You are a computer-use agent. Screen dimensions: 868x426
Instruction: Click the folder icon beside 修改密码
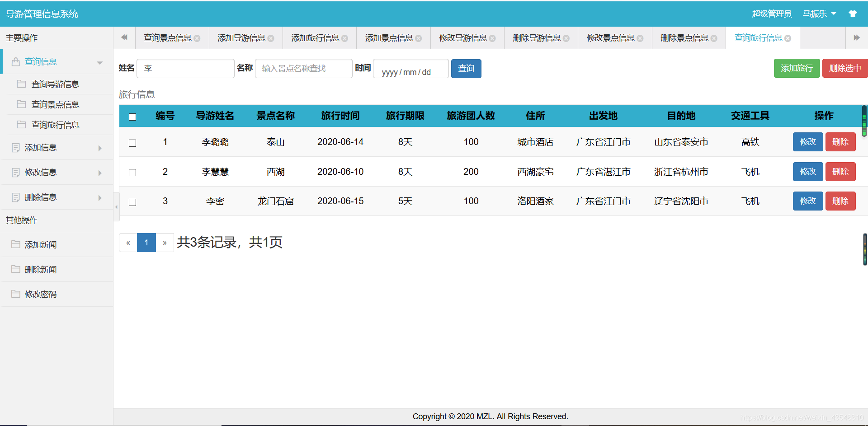(16, 294)
